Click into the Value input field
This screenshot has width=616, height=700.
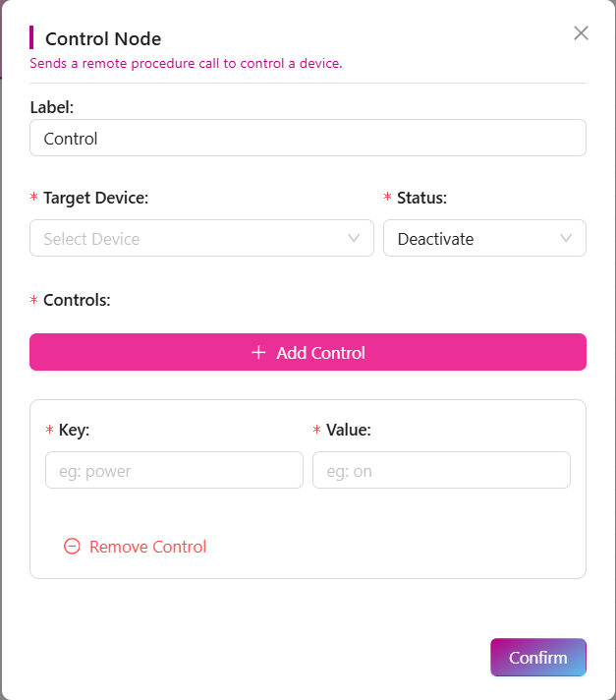tap(441, 471)
